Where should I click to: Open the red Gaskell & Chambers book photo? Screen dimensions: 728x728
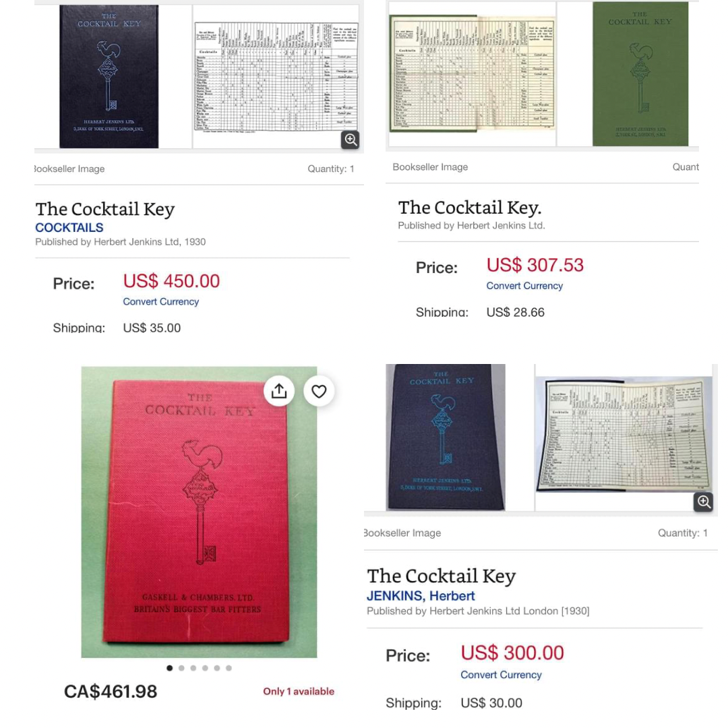pos(199,512)
